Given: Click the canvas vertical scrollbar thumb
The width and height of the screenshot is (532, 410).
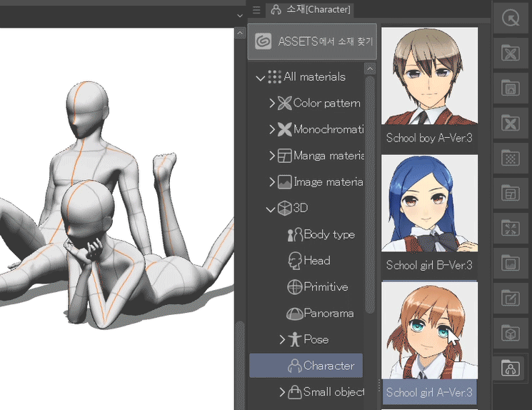Looking at the screenshot, I should [240, 365].
